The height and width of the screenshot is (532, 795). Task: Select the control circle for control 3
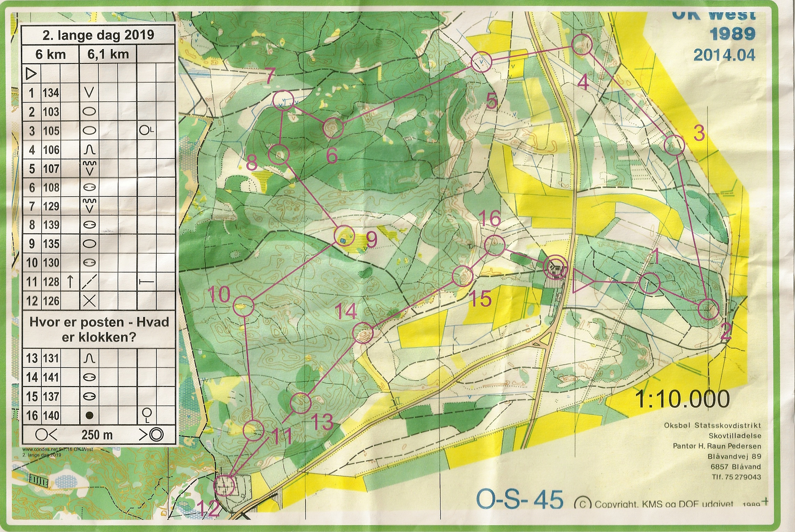click(x=674, y=145)
